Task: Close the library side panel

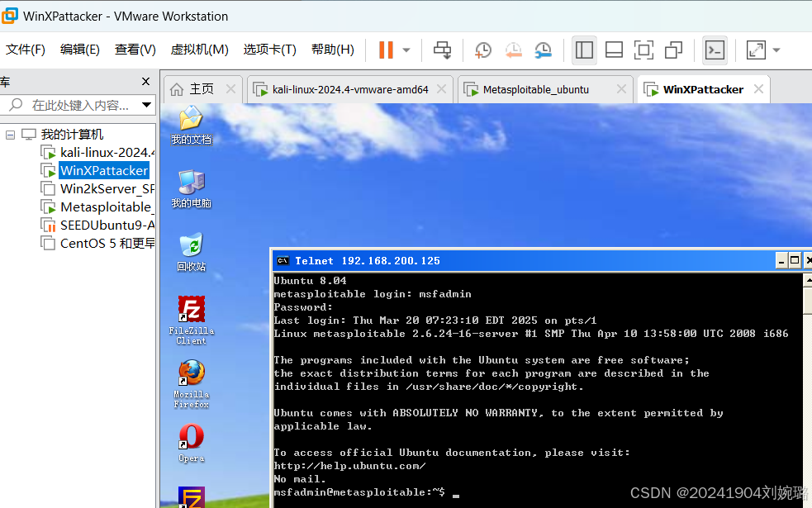Action: click(x=145, y=81)
